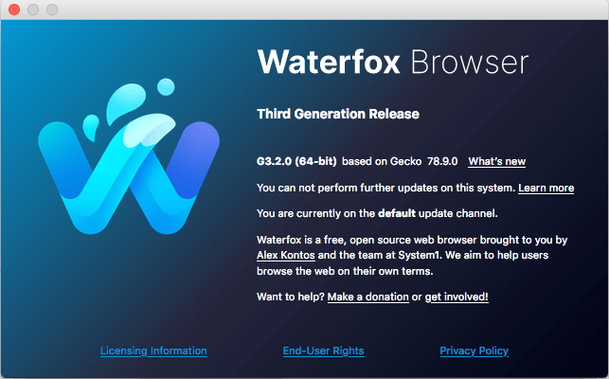
Task: View End-User Rights
Action: pyautogui.click(x=324, y=351)
